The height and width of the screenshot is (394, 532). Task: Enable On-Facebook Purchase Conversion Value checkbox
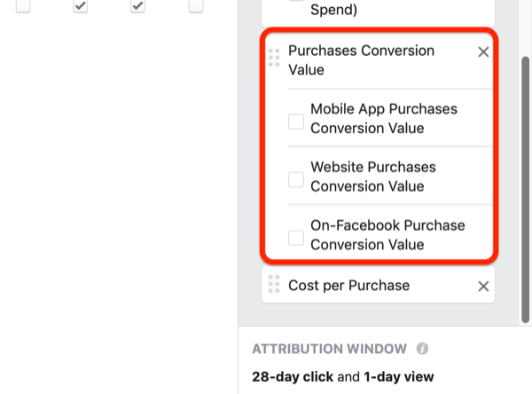297,237
